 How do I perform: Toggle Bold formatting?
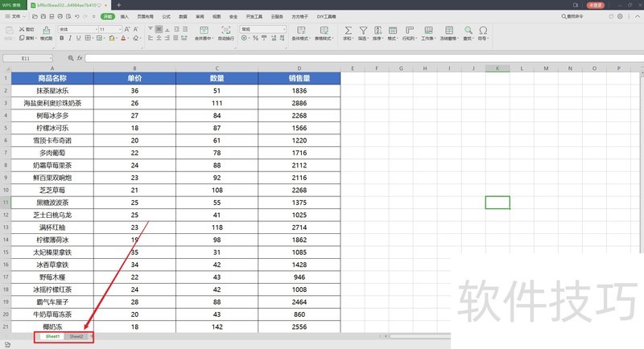[62, 38]
